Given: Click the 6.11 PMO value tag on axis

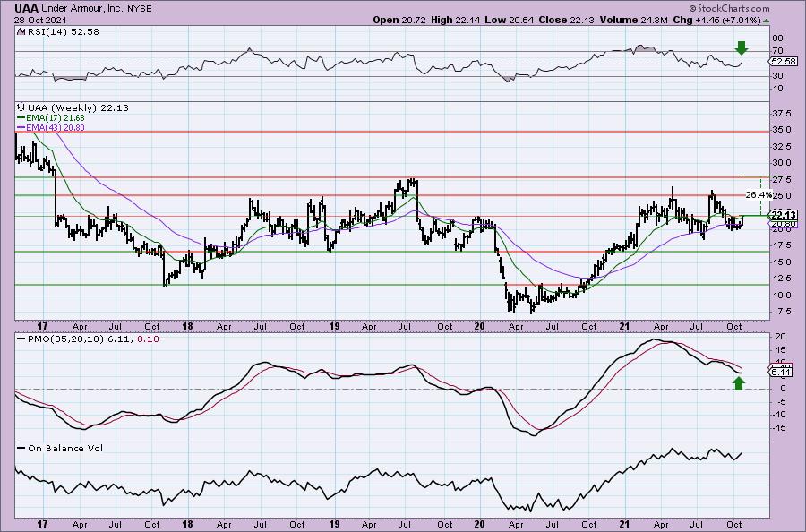Looking at the screenshot, I should [781, 373].
